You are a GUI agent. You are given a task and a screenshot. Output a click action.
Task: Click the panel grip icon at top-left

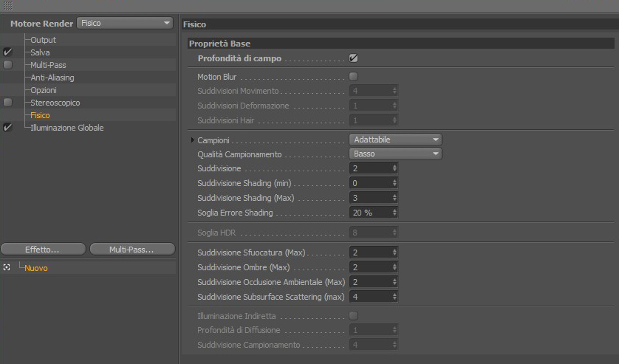click(x=8, y=5)
